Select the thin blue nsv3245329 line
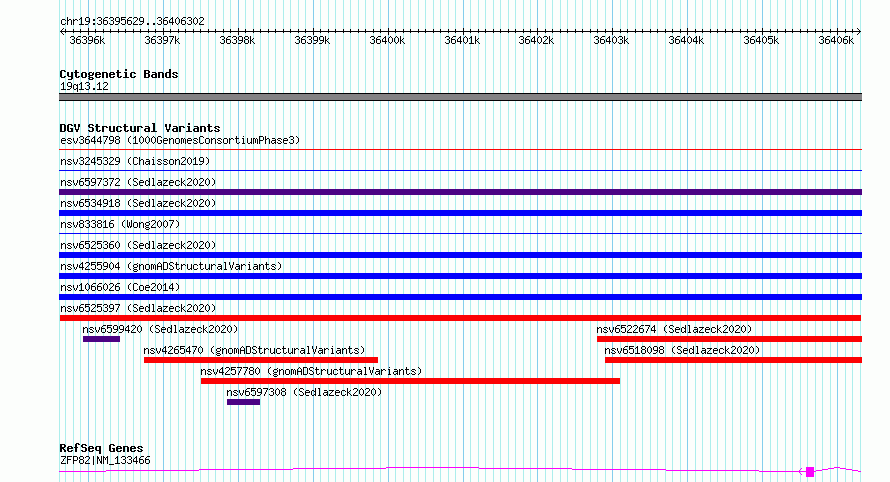The height and width of the screenshot is (482, 890). tap(461, 171)
